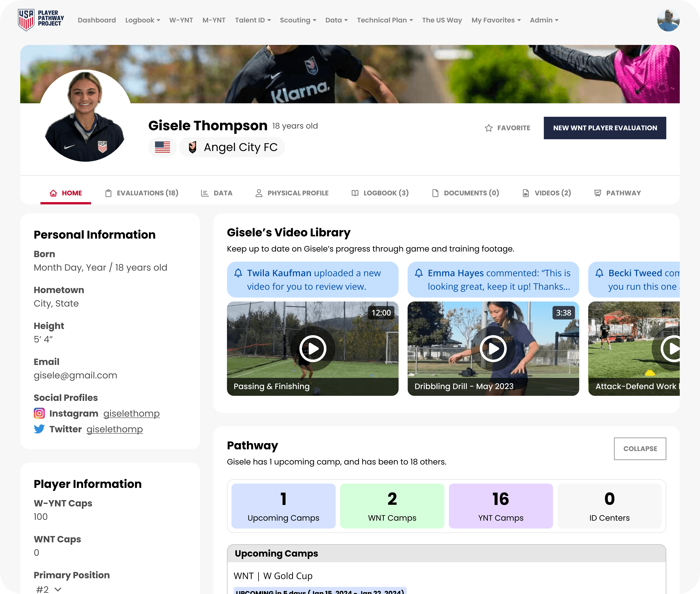Collapse the Pathway section
This screenshot has width=700, height=594.
pos(640,449)
